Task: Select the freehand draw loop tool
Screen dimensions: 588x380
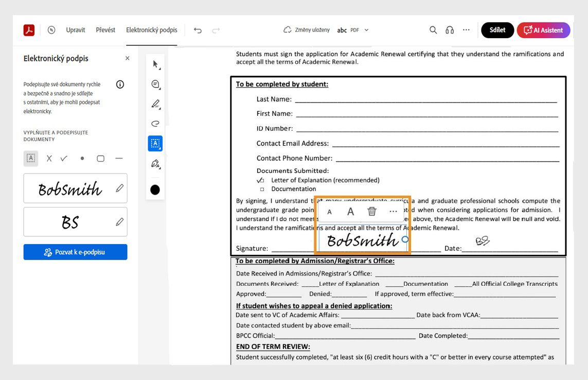Action: click(x=155, y=124)
